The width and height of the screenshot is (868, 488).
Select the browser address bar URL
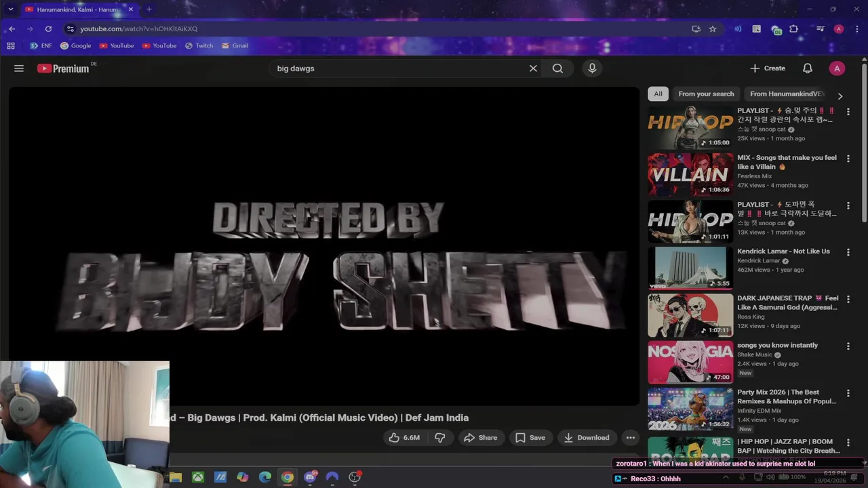pyautogui.click(x=138, y=29)
